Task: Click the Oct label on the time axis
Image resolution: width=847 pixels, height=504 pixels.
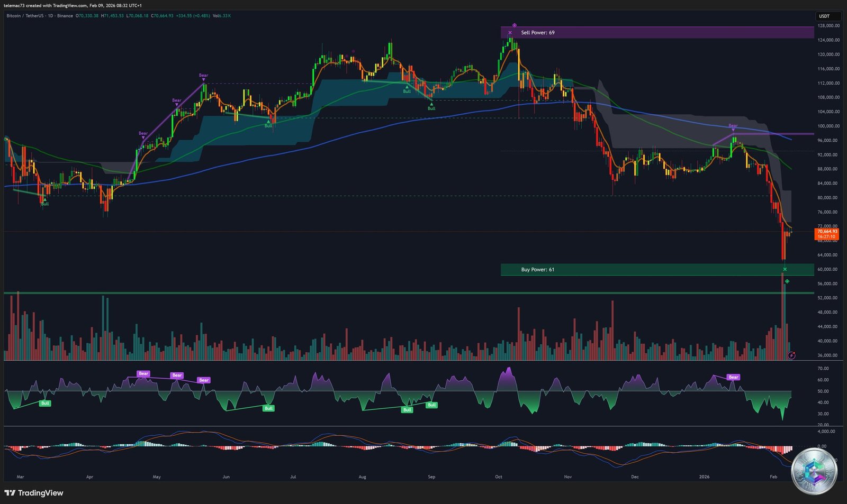Action: tap(498, 476)
